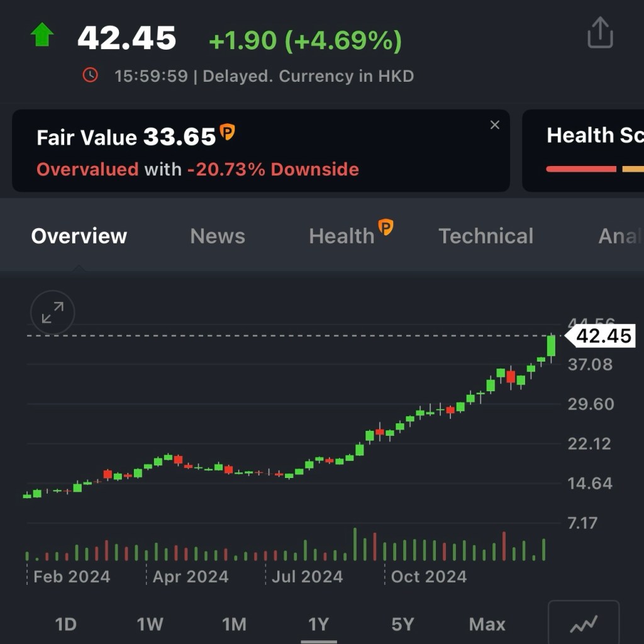Viewport: 644px width, 644px height.
Task: Tap the Pro badge beside Fair Value
Action: pyautogui.click(x=227, y=133)
